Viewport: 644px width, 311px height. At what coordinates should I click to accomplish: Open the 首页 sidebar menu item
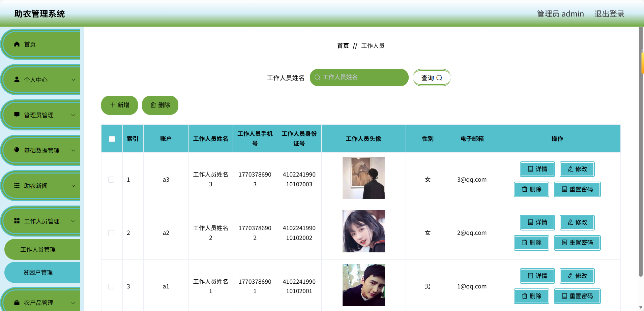click(x=41, y=44)
